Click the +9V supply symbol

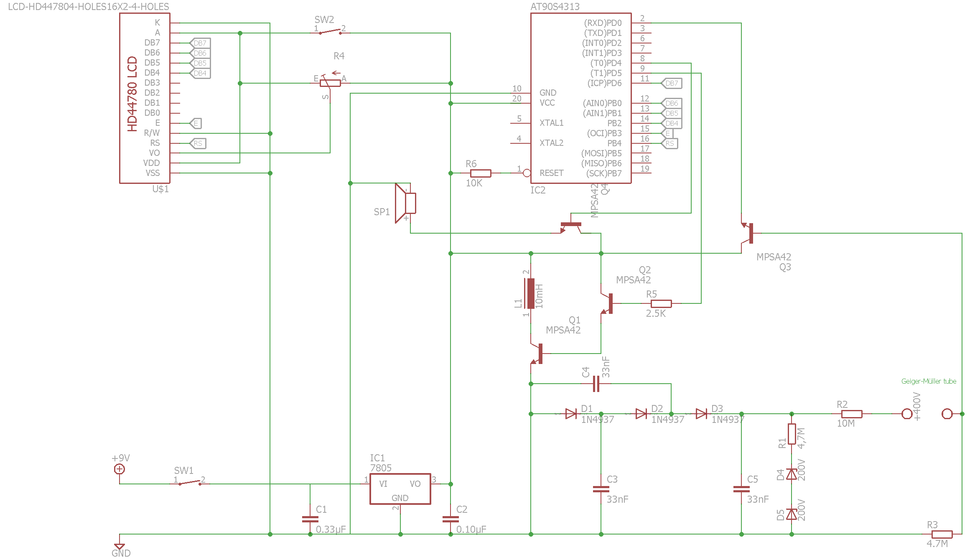(x=120, y=469)
